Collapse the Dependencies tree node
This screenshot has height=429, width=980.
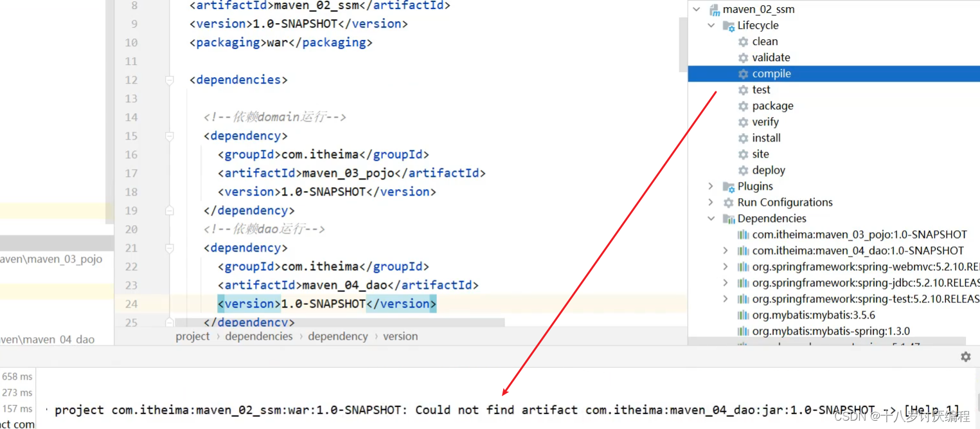pos(711,219)
